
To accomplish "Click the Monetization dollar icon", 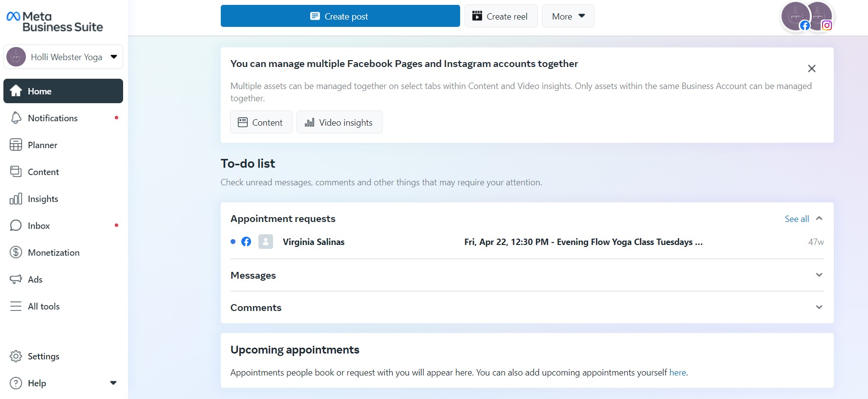I will point(16,252).
